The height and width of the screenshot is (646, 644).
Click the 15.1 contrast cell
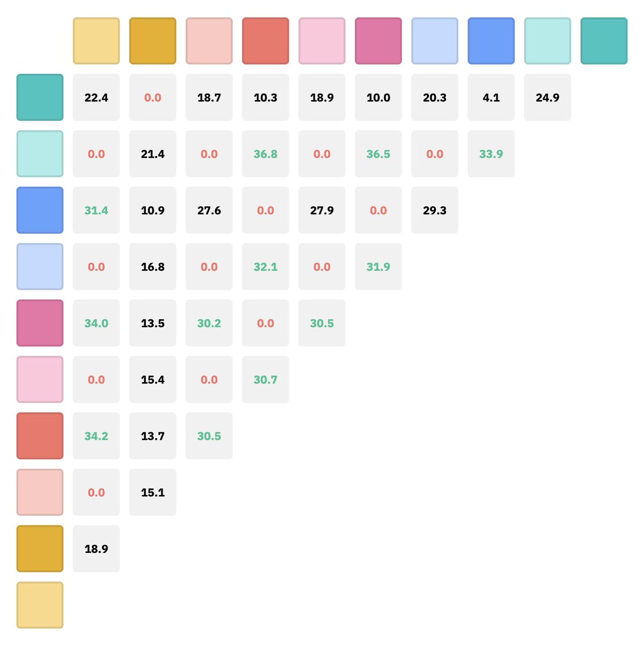tap(153, 493)
